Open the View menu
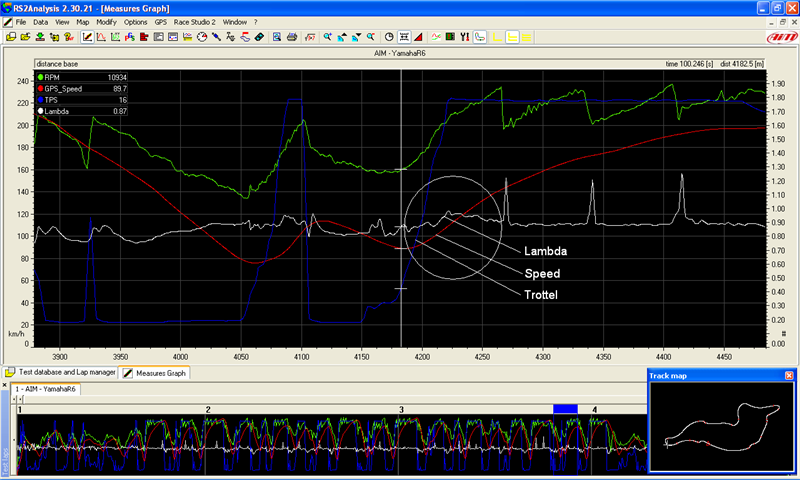Screen dimensions: 800x480 point(62,22)
